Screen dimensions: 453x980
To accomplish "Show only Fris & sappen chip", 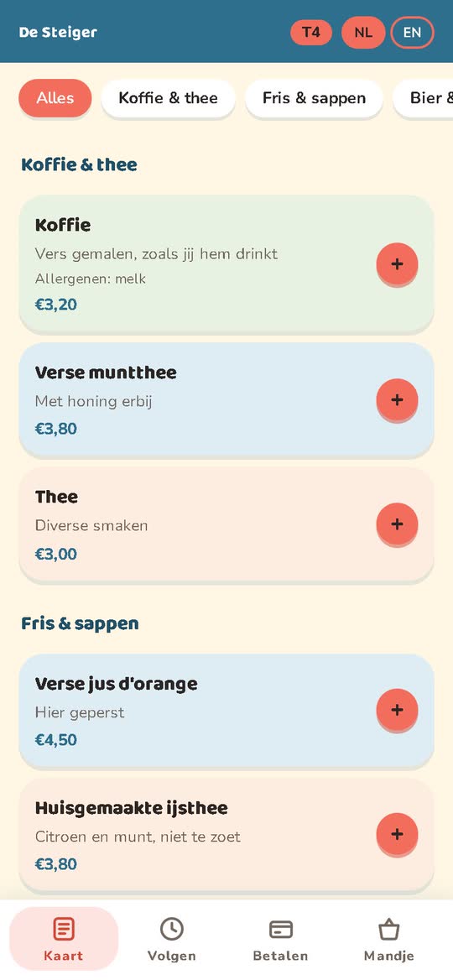I will [314, 98].
